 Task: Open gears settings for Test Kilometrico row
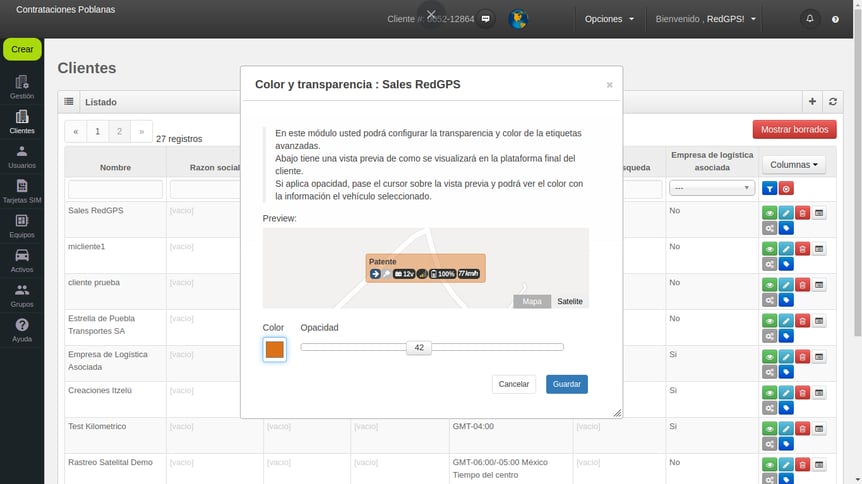click(x=770, y=444)
